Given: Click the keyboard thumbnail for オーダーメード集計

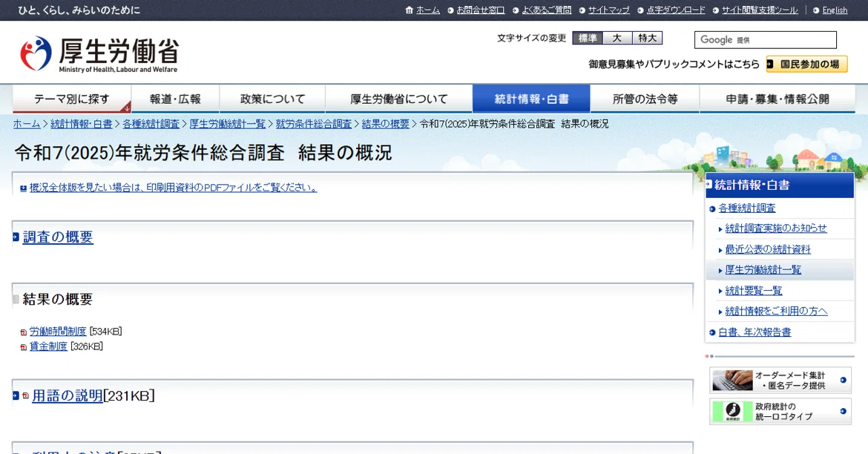Looking at the screenshot, I should pos(732,381).
